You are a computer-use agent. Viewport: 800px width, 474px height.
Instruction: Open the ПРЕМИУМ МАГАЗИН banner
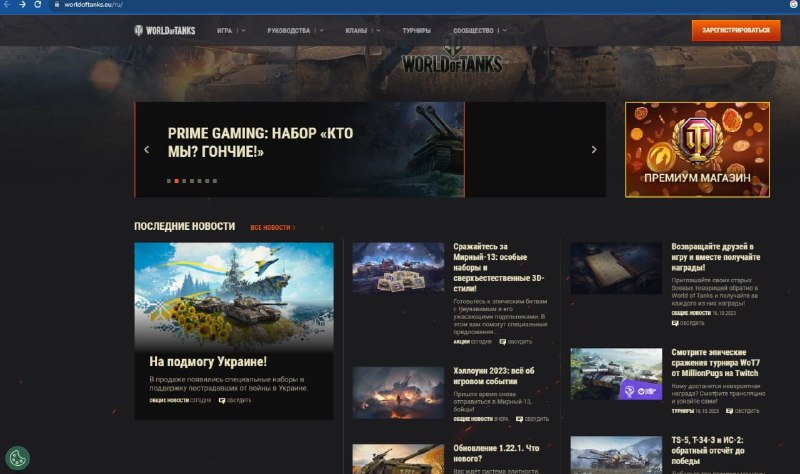pyautogui.click(x=697, y=149)
